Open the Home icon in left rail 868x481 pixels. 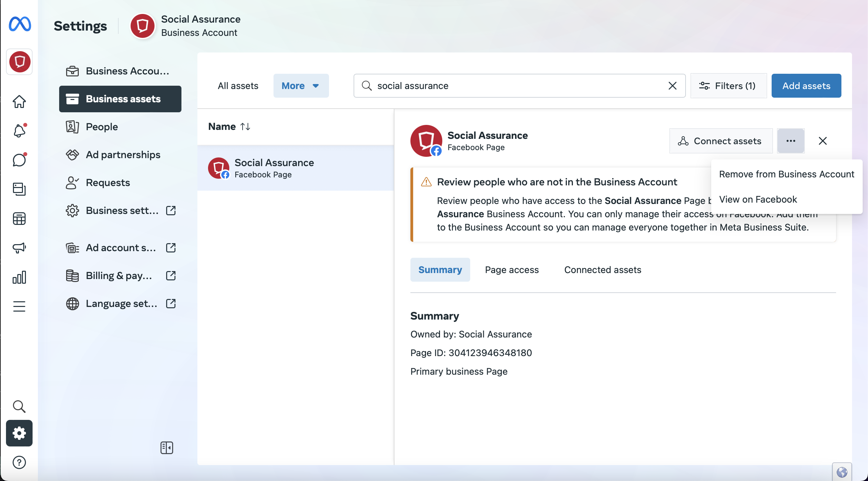(19, 101)
